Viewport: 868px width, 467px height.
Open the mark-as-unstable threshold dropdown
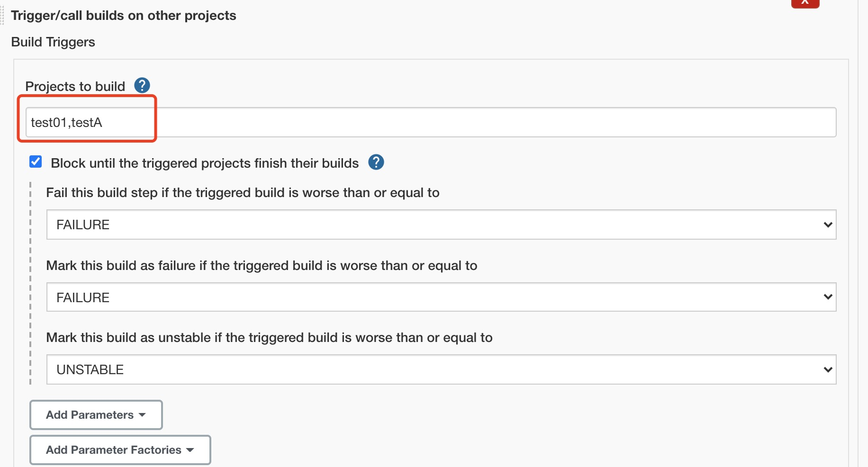[441, 369]
